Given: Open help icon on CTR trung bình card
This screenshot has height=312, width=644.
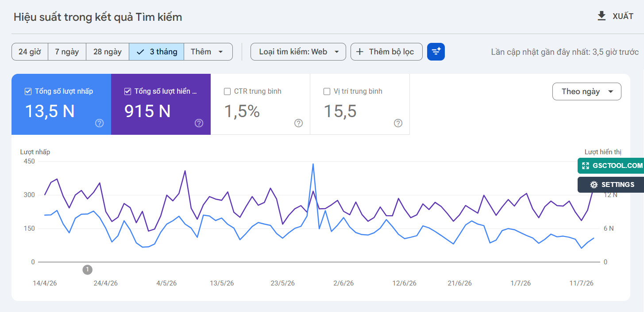Looking at the screenshot, I should (299, 123).
